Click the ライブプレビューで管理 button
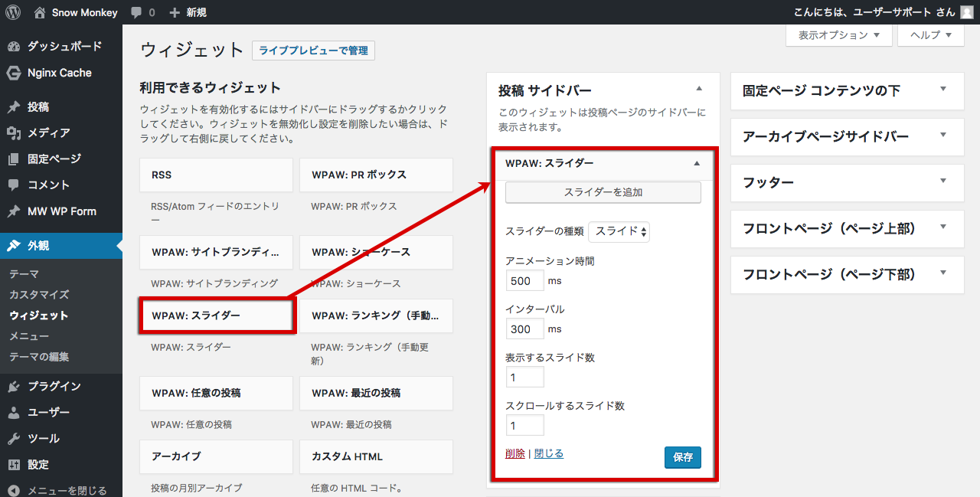The height and width of the screenshot is (497, 980). (x=313, y=51)
